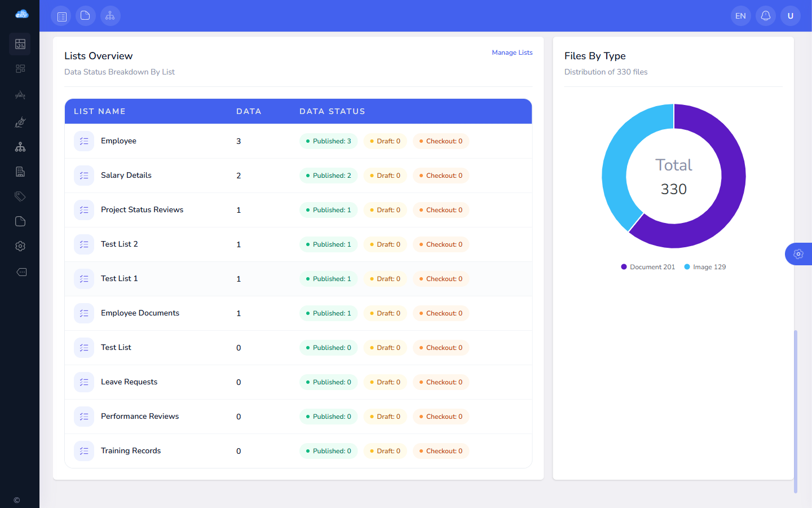Click the copyright icon at the sidebar bottom
812x508 pixels.
click(x=17, y=500)
